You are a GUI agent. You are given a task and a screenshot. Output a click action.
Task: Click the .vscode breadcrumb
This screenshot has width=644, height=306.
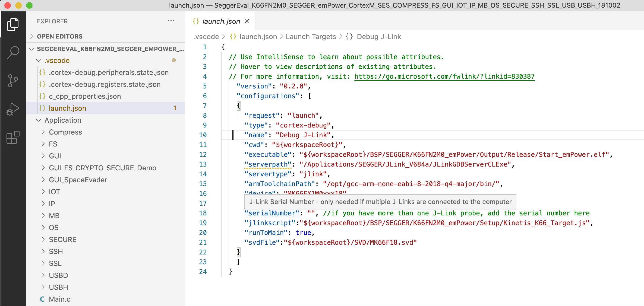[206, 37]
